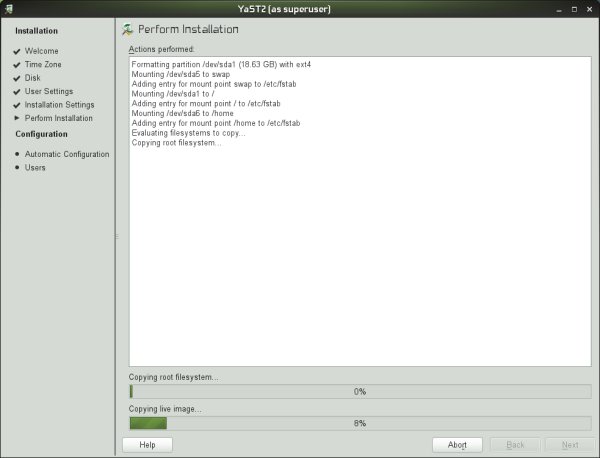This screenshot has width=600, height=458.
Task: Minimize the YaST2 window
Action: tap(559, 9)
